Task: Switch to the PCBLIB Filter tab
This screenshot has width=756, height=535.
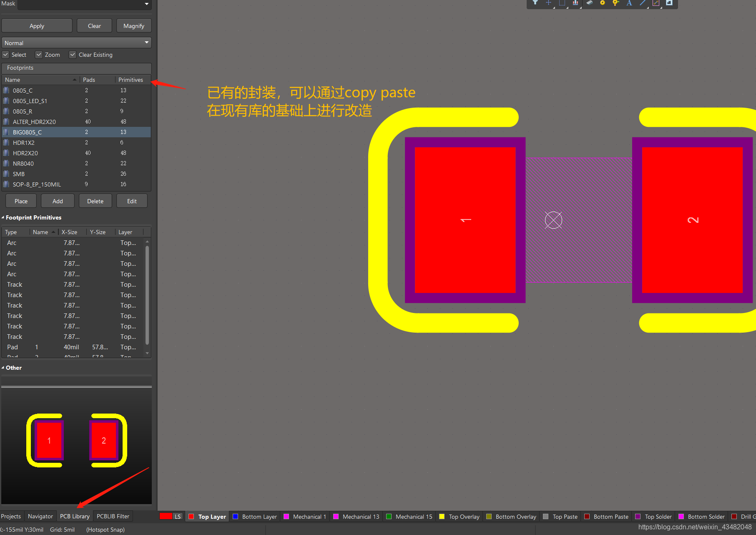Action: coord(113,516)
